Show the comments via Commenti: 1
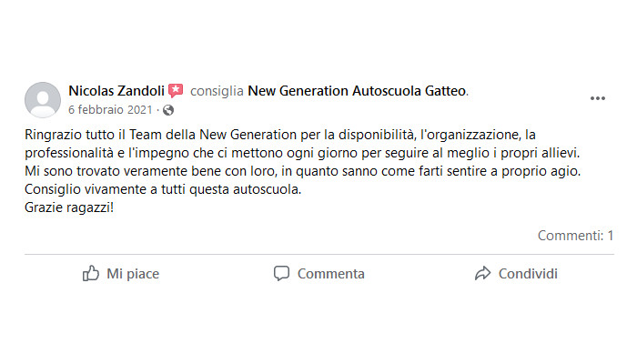 coord(576,235)
